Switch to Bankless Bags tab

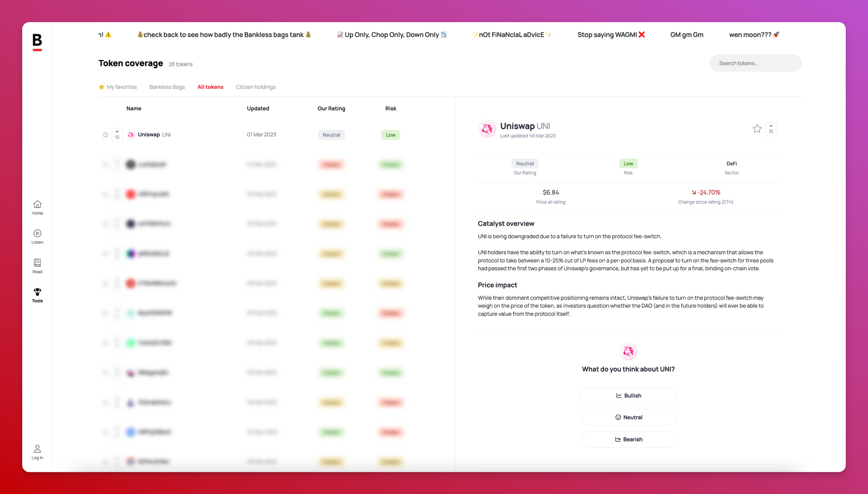167,87
